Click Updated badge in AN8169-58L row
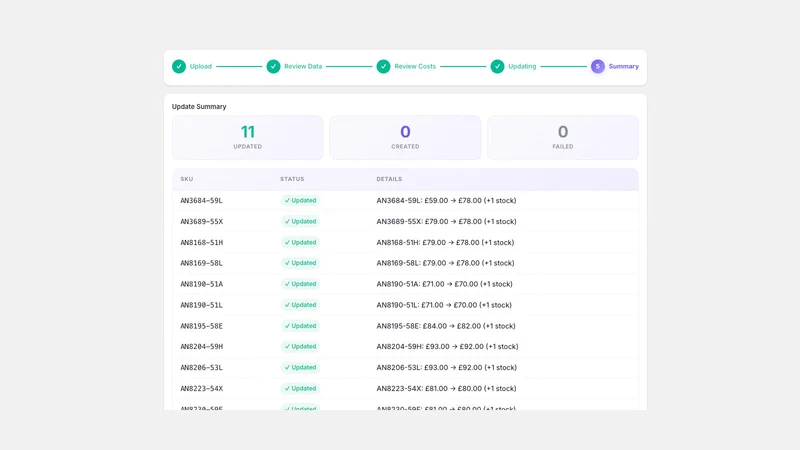800x450 pixels. [x=300, y=263]
